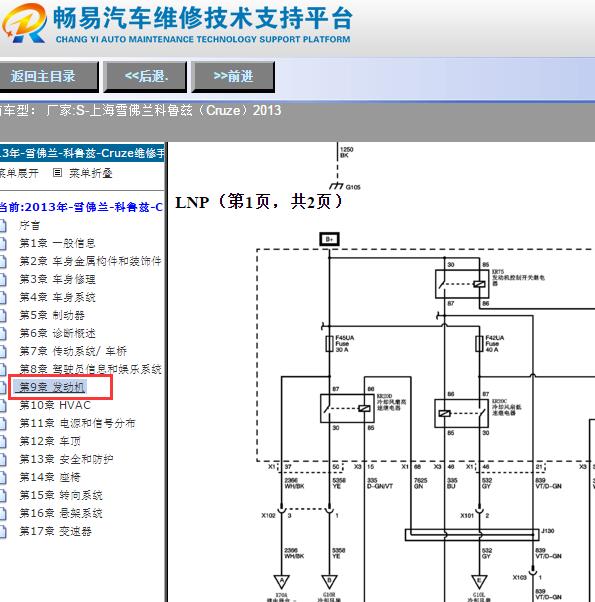Click the current manual title 当前:2013年-雪佛兰-科鲁兹
595x602 pixels.
[81, 207]
